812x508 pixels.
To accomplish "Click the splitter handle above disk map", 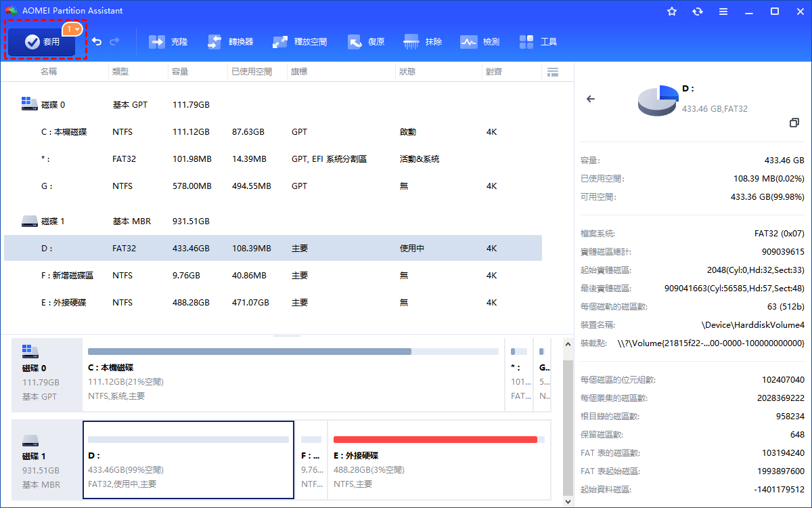I will pos(287,335).
